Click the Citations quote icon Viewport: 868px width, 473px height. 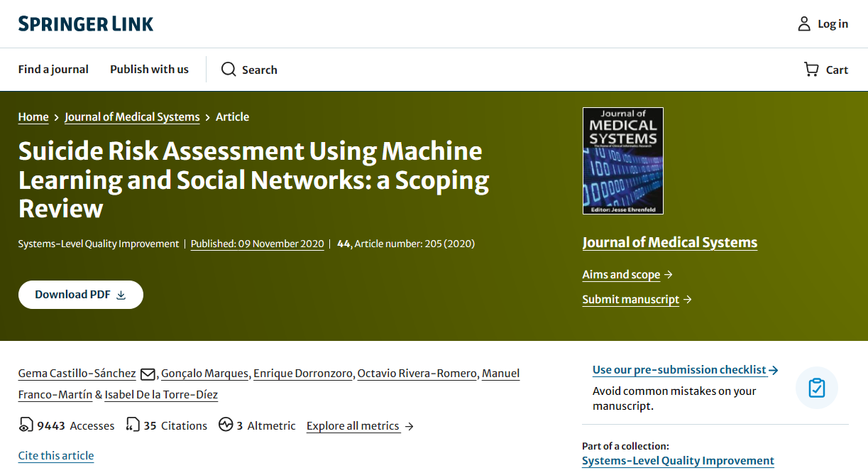132,425
